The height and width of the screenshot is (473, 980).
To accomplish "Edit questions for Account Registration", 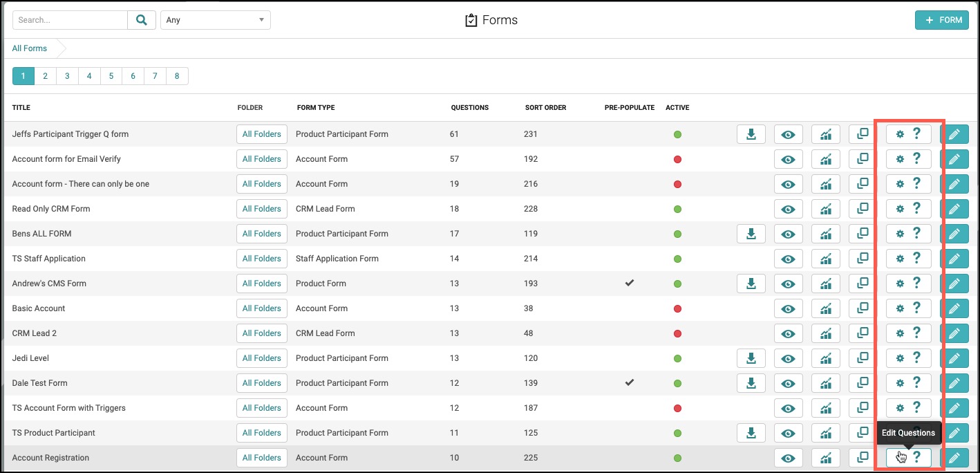I will 909,458.
